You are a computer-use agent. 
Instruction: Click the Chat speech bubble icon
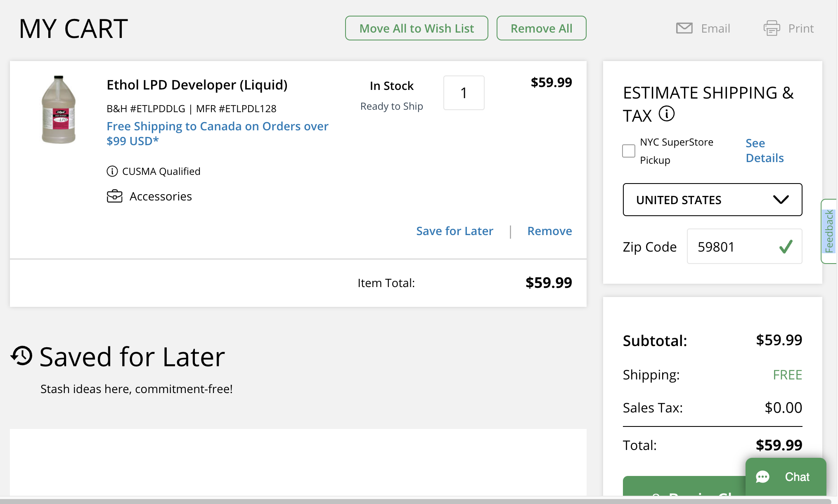(762, 477)
